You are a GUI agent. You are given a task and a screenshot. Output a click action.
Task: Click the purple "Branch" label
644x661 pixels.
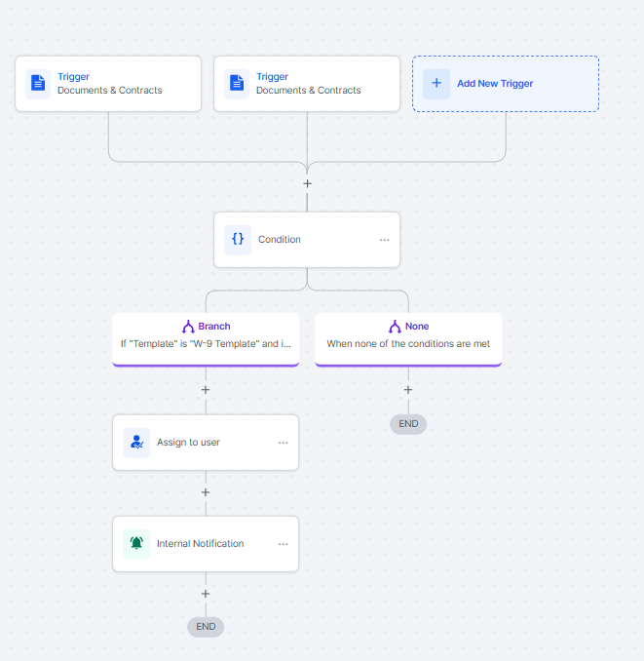[x=214, y=327]
